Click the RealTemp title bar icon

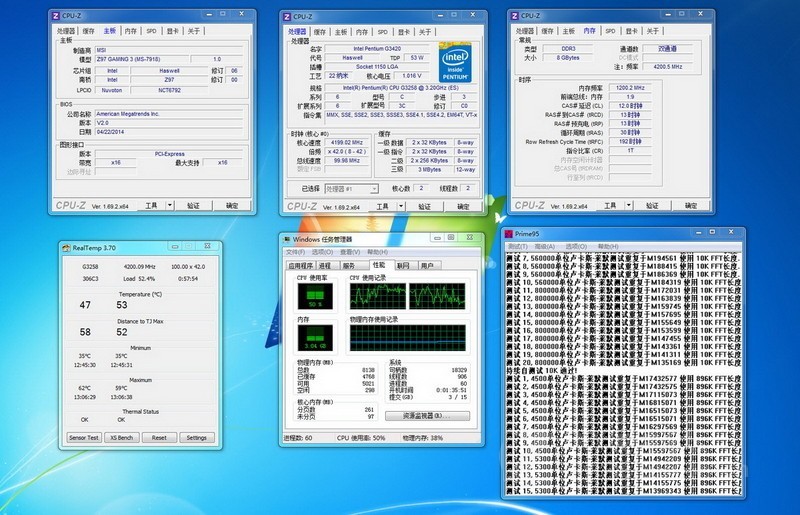(x=66, y=248)
